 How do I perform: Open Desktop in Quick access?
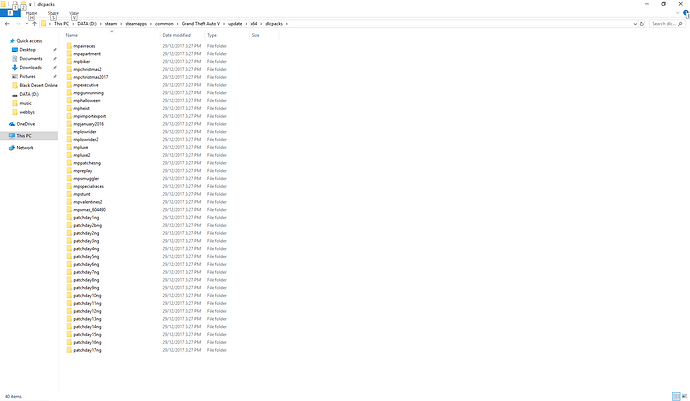coord(27,50)
